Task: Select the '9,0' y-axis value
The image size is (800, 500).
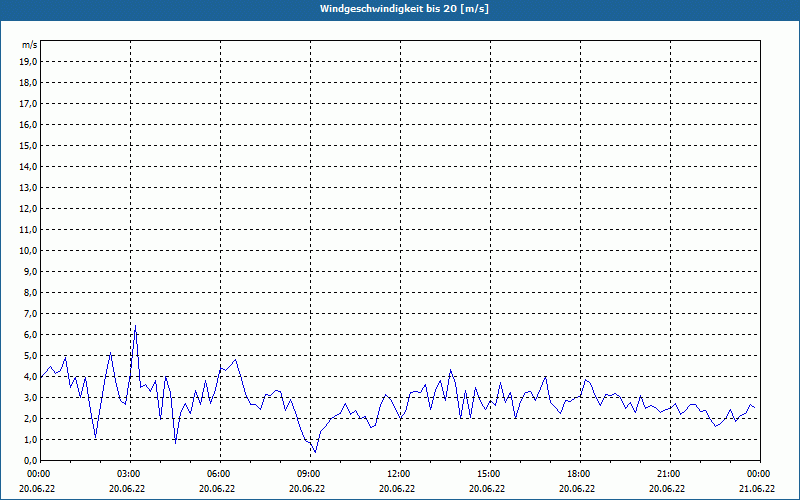Action: (x=32, y=271)
